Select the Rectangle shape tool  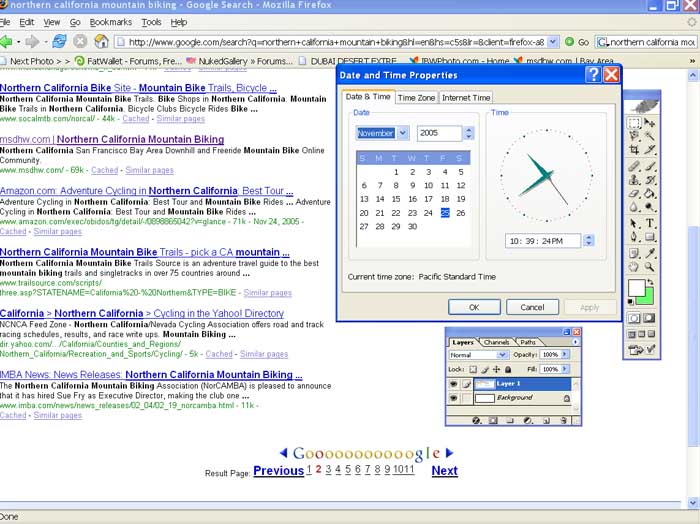point(650,237)
